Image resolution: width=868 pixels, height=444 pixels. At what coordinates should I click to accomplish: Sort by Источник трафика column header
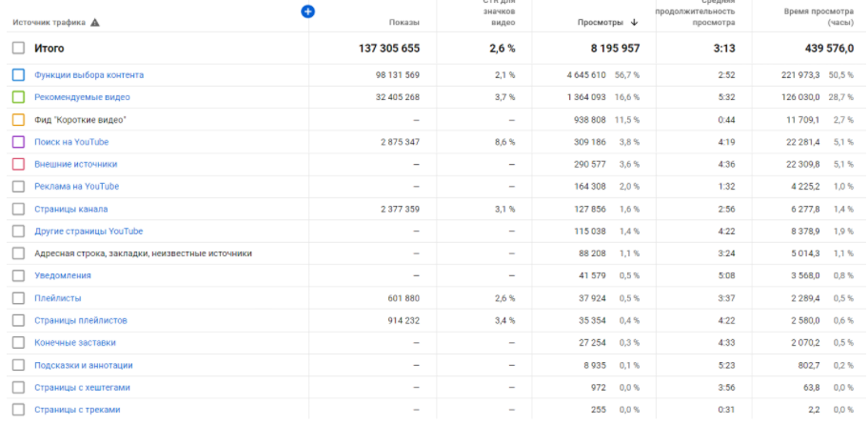tap(49, 23)
